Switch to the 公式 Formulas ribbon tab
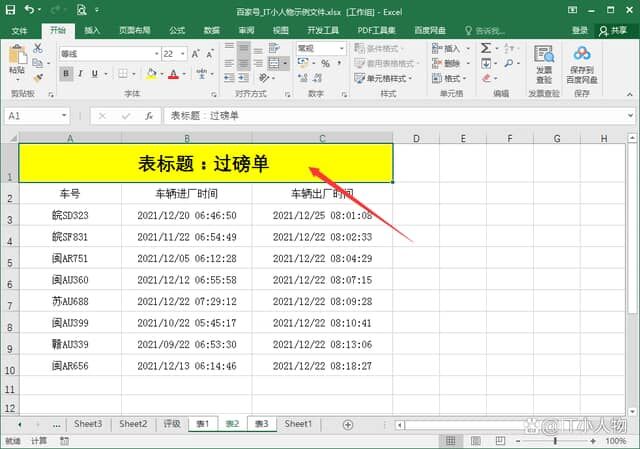 tap(177, 30)
